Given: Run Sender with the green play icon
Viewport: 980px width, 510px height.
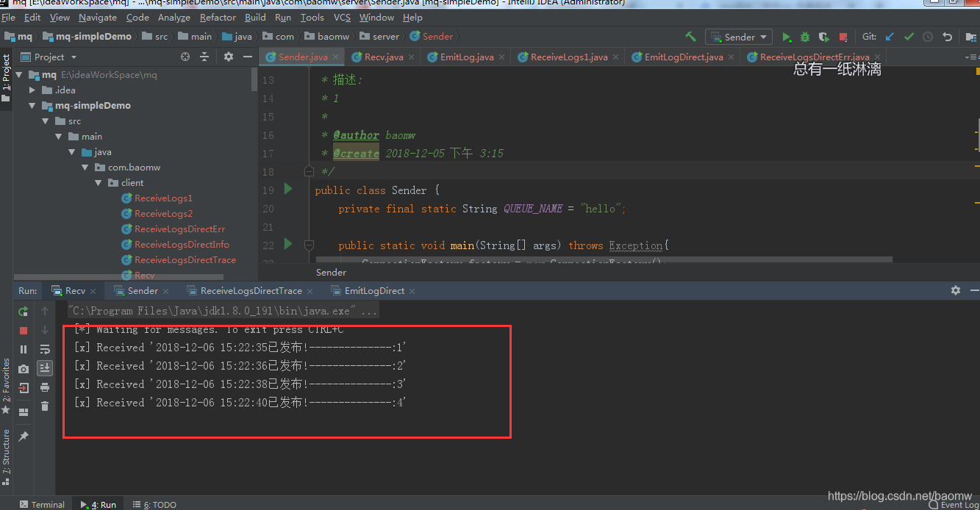Looking at the screenshot, I should [787, 37].
